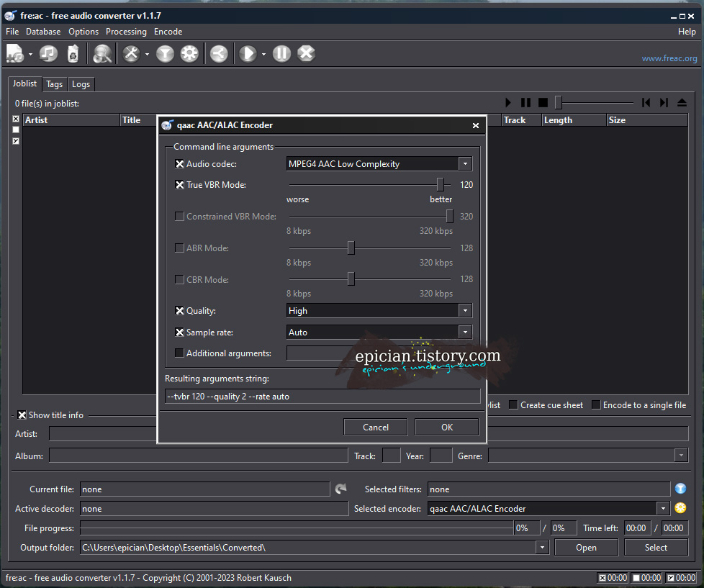Enable Encode to a single file checkbox

[596, 405]
